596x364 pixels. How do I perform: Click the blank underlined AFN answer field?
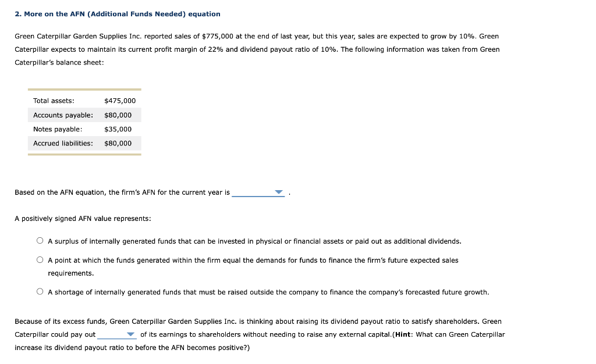[x=256, y=193]
